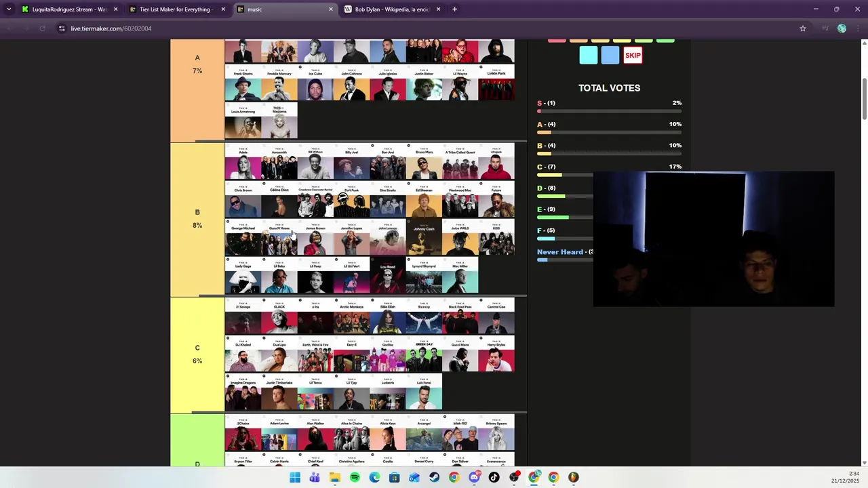Select the Lou Reed card

coord(388,277)
